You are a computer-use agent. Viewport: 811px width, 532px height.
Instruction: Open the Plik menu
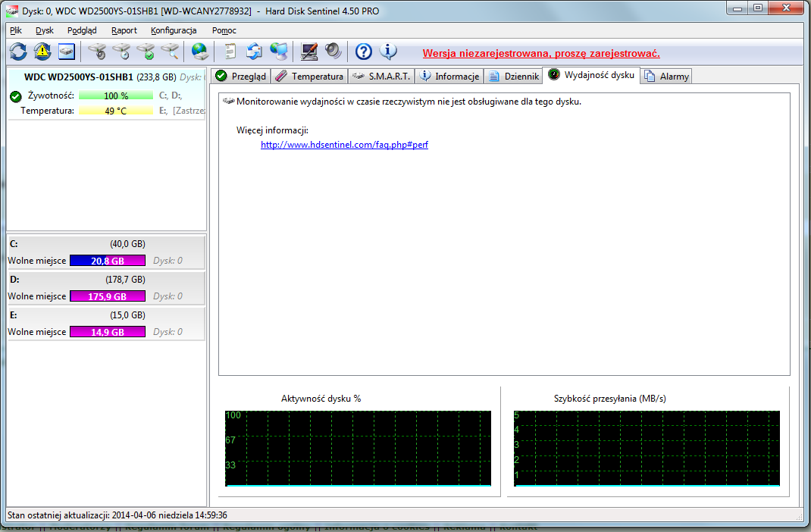tap(16, 30)
